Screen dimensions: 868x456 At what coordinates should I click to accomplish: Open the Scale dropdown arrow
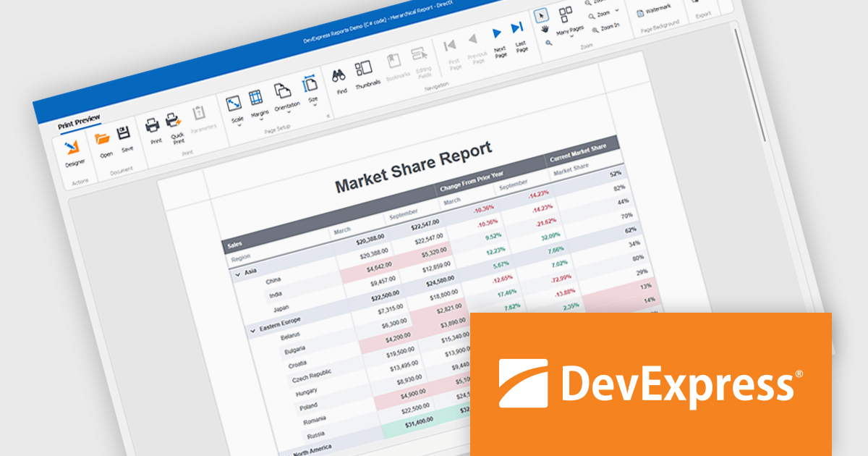pyautogui.click(x=239, y=124)
